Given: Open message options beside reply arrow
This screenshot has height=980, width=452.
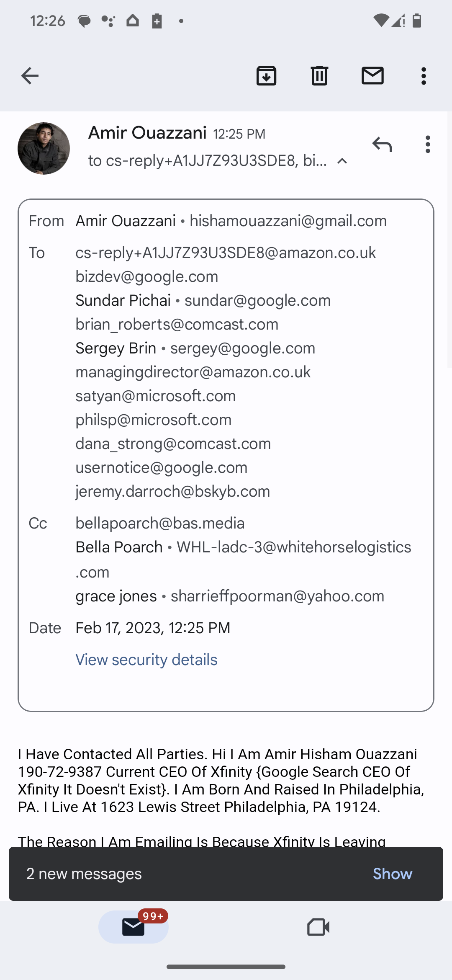Looking at the screenshot, I should (427, 144).
